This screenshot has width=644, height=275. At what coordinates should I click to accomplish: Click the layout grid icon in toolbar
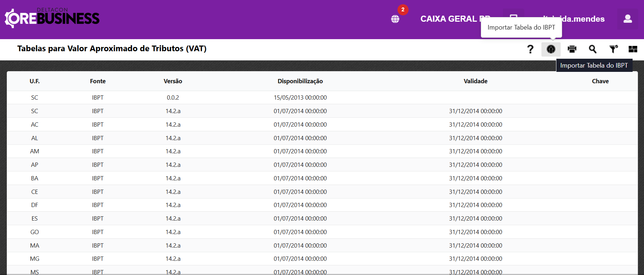(x=633, y=49)
